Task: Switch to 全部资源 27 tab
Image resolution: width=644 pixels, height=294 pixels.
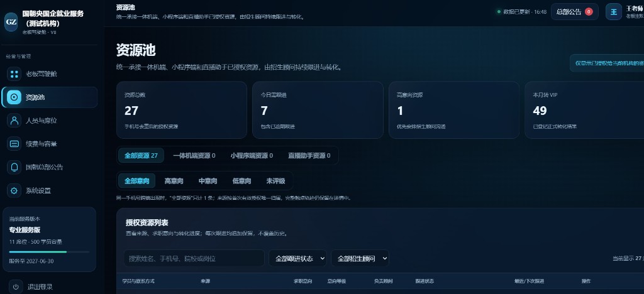Action: (x=141, y=156)
